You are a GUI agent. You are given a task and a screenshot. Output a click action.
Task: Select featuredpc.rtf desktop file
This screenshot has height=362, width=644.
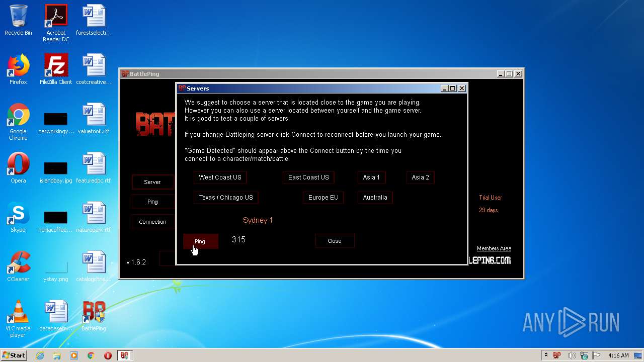(94, 168)
